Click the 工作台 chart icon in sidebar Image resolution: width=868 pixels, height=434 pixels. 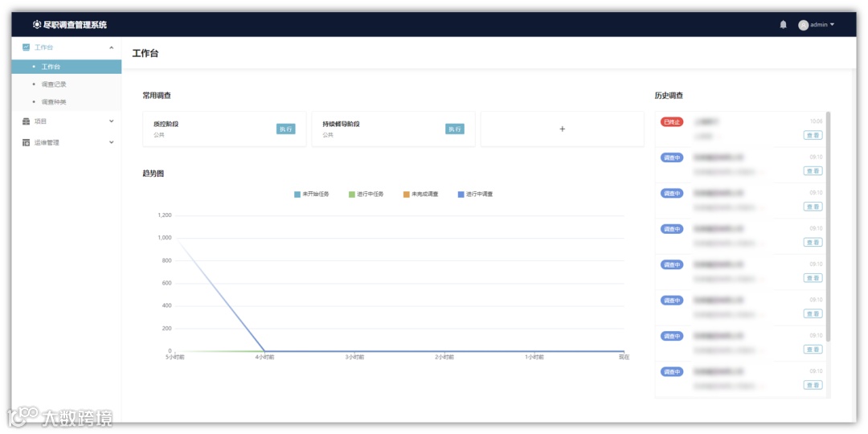[x=26, y=47]
